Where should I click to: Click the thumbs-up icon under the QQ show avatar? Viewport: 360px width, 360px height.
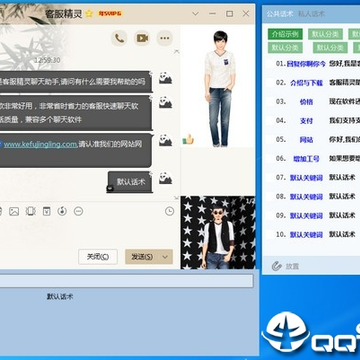click(x=188, y=139)
